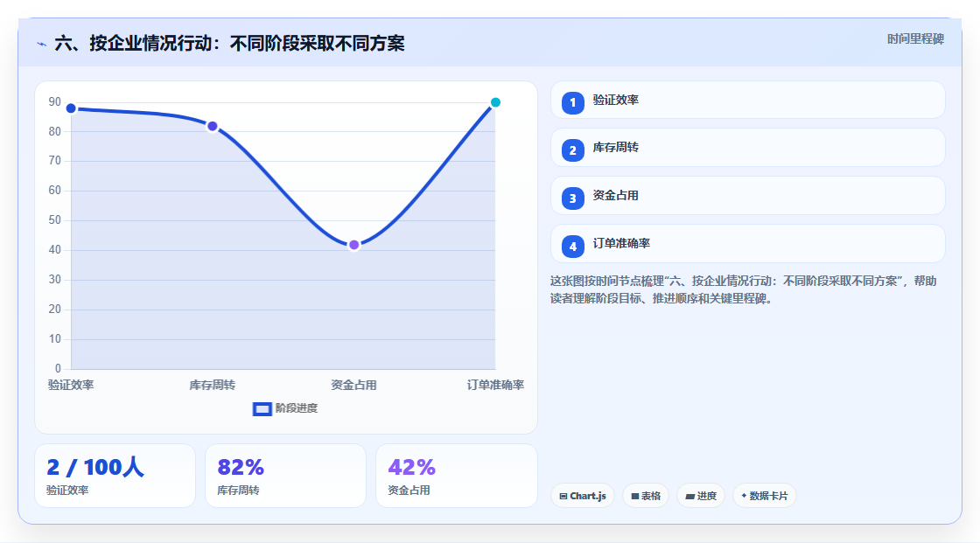The height and width of the screenshot is (543, 980).
Task: Click the Chart.js tag
Action: [x=583, y=496]
